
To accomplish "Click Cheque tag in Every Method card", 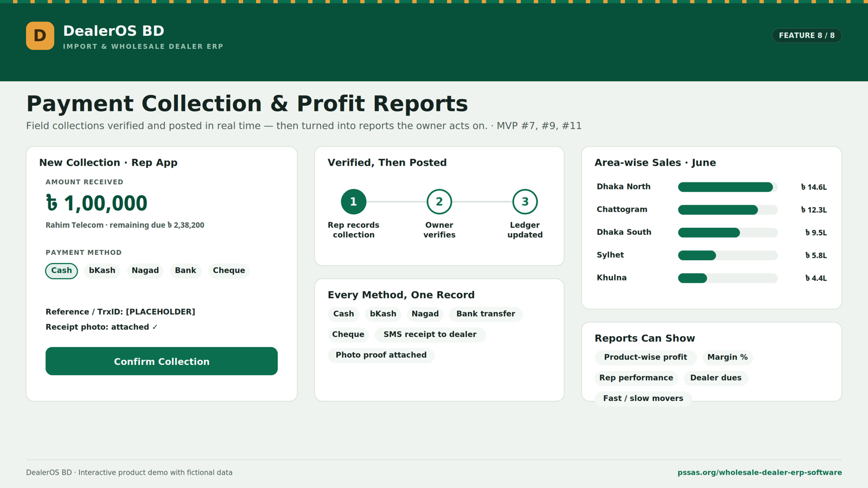I will coord(348,335).
